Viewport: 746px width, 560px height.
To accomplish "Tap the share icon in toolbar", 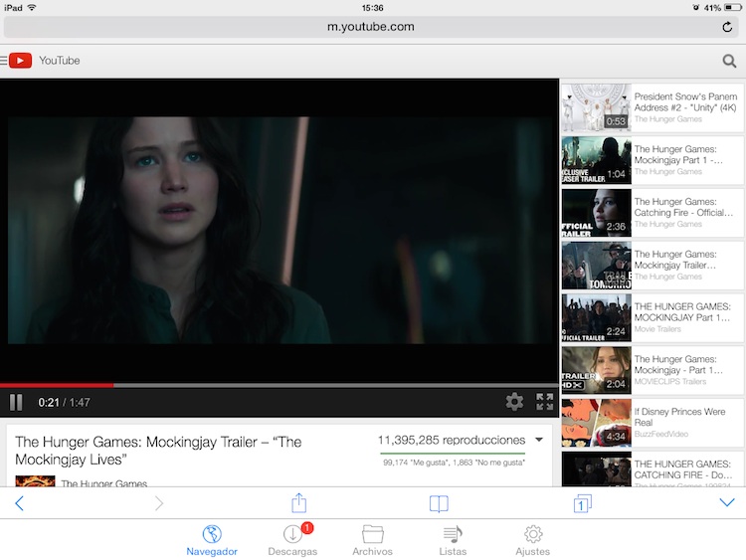I will (298, 503).
